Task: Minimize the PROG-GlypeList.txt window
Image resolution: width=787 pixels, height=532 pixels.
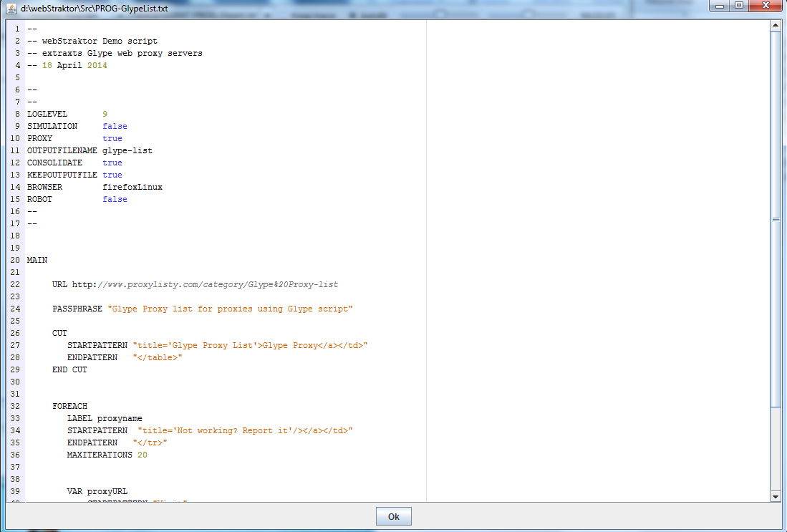Action: (x=720, y=5)
